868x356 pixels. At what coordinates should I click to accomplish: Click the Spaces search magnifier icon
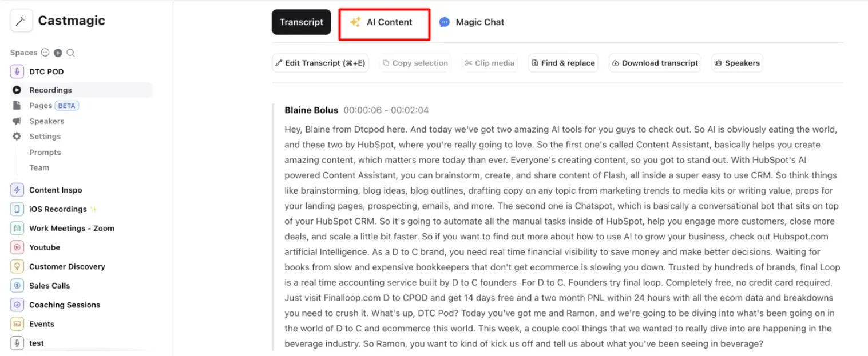(70, 53)
